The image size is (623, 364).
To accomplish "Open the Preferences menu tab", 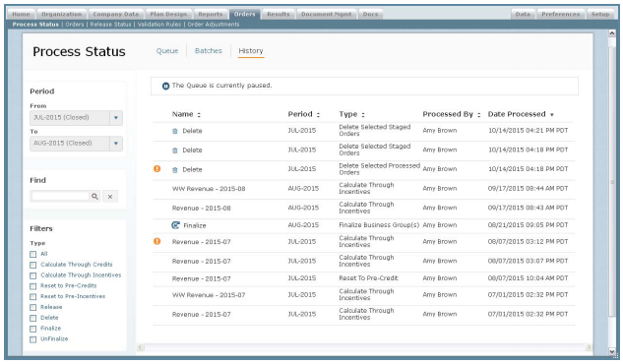I will click(561, 14).
